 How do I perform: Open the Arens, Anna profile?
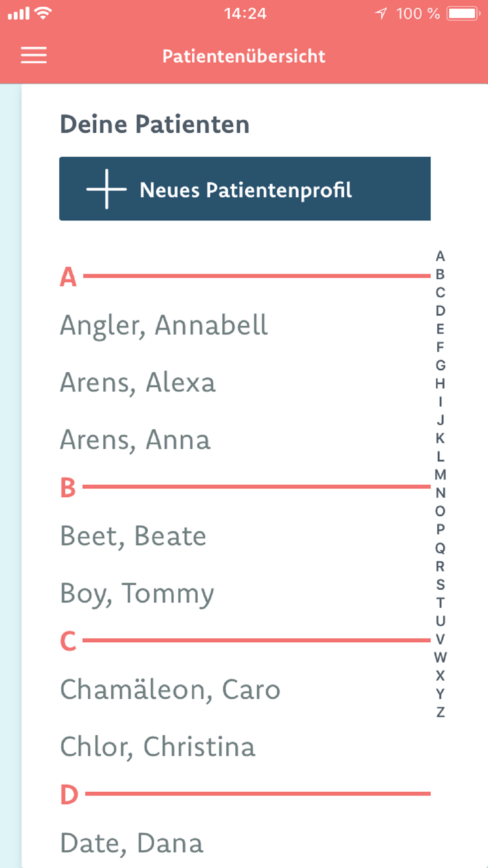point(135,440)
